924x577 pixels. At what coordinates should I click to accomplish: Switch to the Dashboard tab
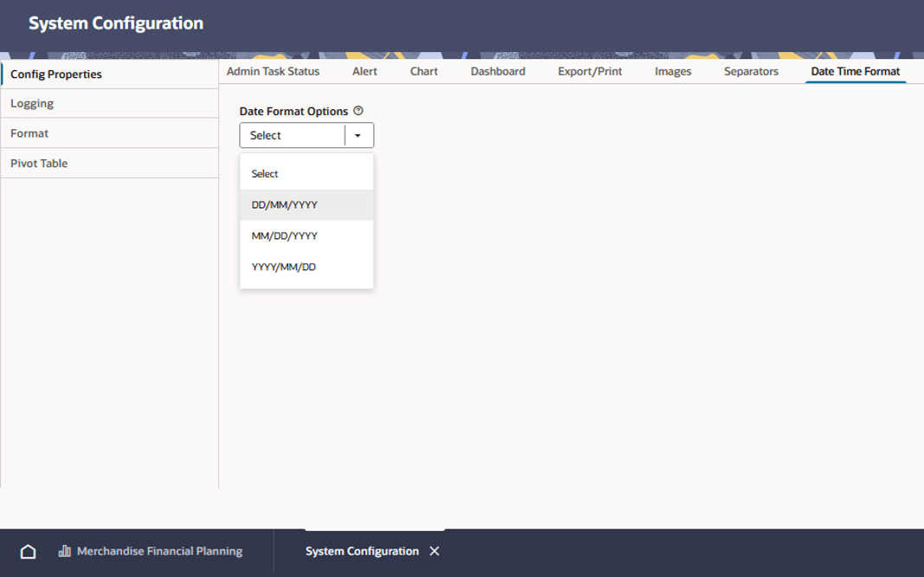click(x=498, y=71)
